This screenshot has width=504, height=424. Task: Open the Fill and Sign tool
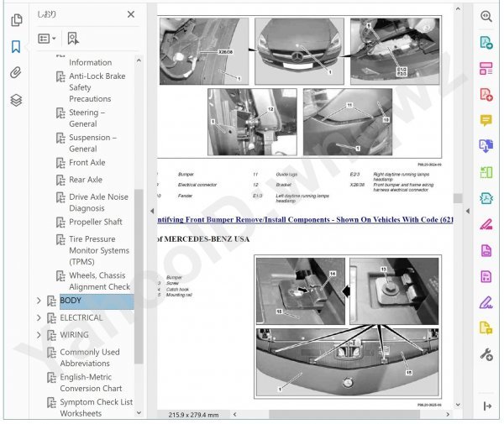tap(486, 302)
